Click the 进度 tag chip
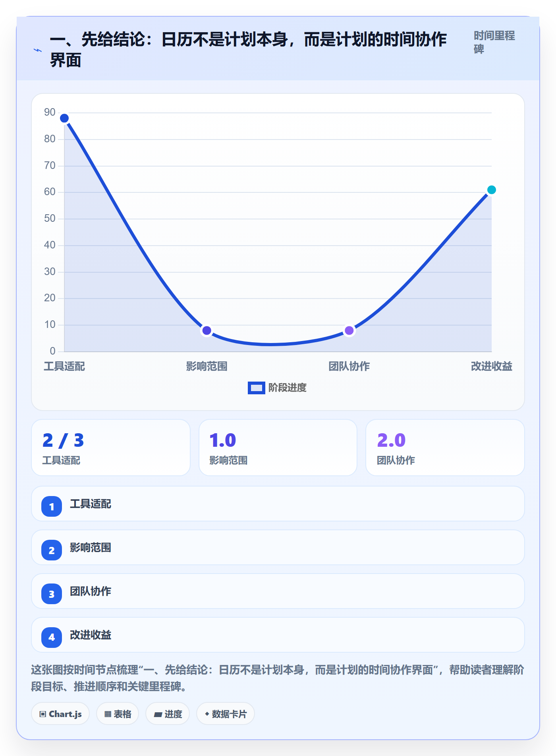This screenshot has height=756, width=556. coord(168,714)
